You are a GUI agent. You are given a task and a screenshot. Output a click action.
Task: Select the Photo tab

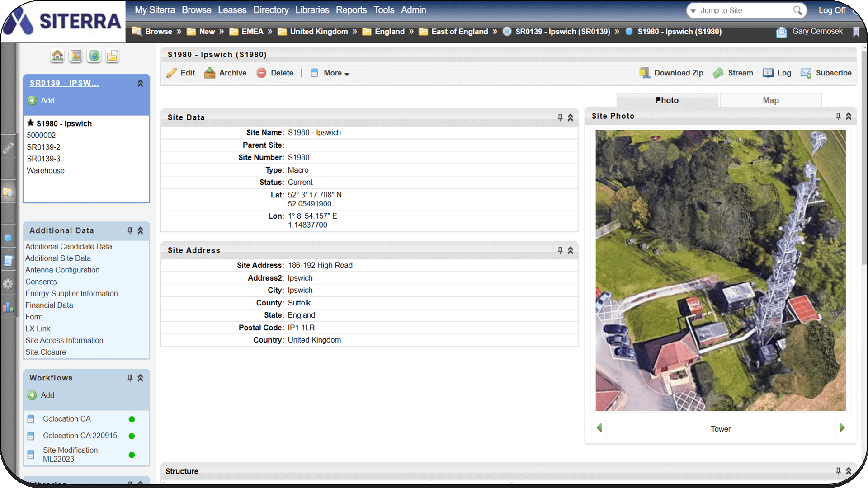(667, 100)
